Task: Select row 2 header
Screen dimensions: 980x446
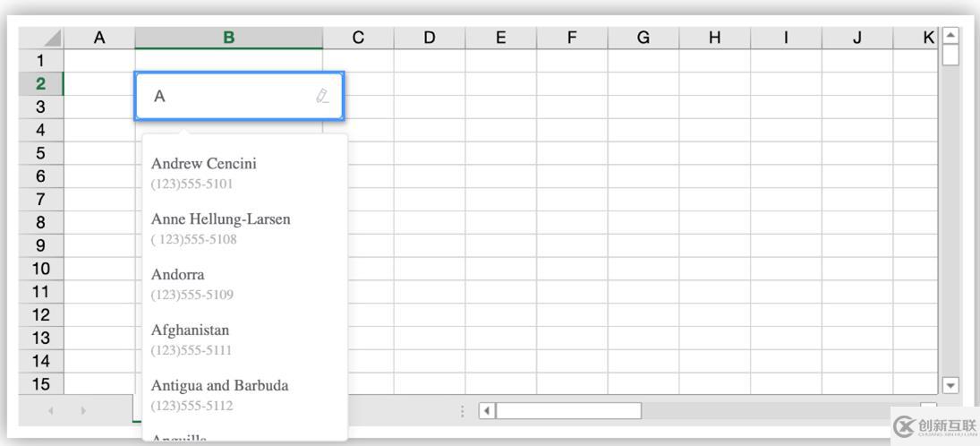Action: (x=40, y=84)
